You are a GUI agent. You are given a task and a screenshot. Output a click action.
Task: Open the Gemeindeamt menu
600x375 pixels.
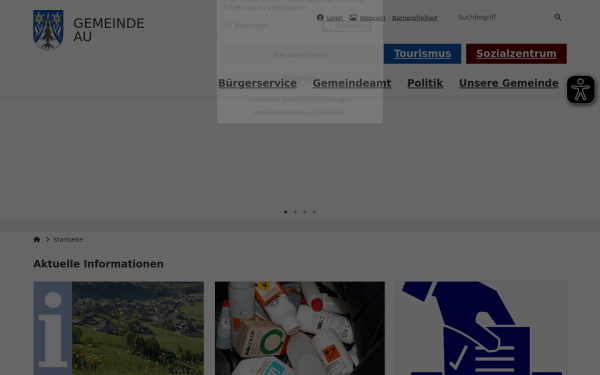coord(352,83)
